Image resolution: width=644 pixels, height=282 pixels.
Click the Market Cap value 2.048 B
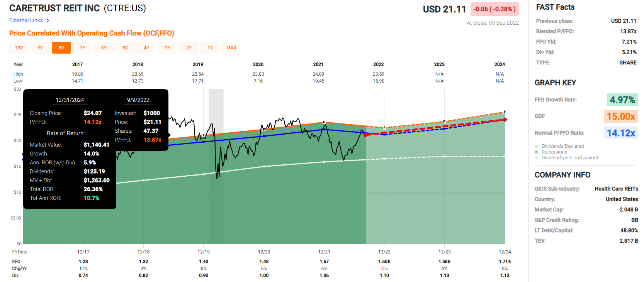pyautogui.click(x=629, y=209)
